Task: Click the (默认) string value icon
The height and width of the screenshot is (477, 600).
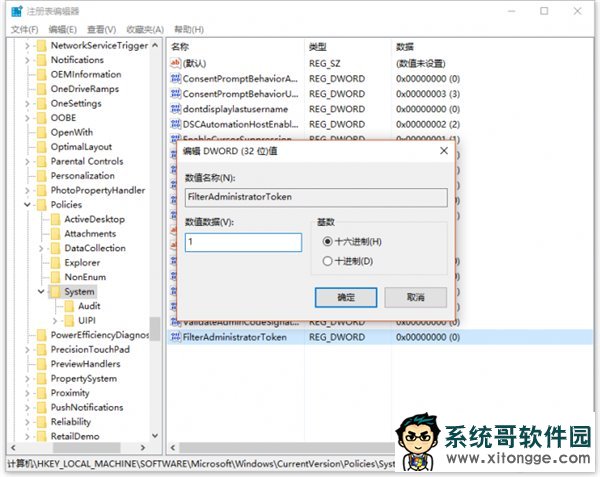Action: (175, 63)
